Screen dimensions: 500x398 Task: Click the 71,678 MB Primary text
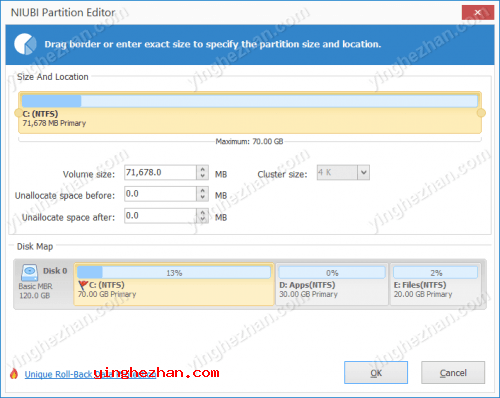click(x=54, y=123)
